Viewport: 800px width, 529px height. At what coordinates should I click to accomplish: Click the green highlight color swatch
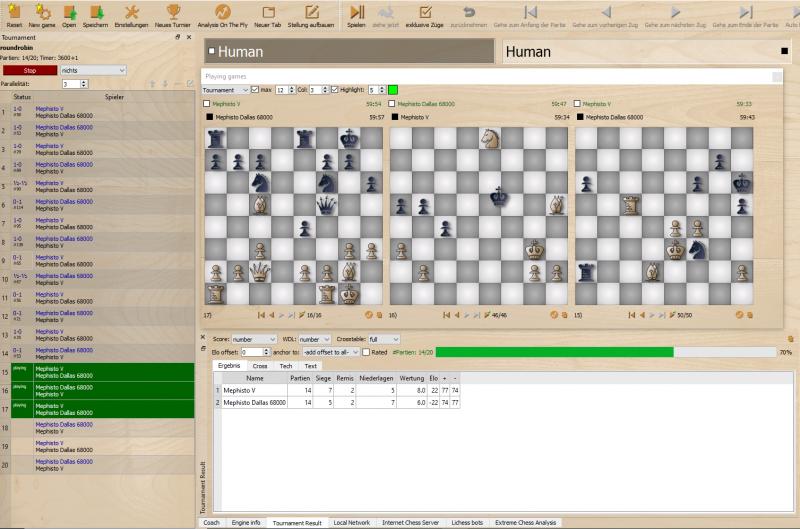pos(393,90)
